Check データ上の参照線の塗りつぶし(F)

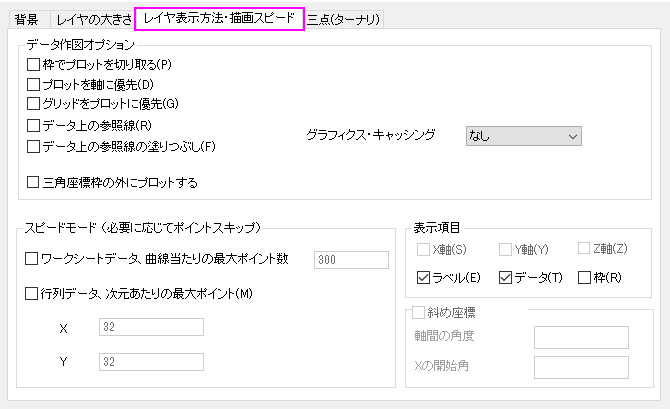(x=33, y=147)
